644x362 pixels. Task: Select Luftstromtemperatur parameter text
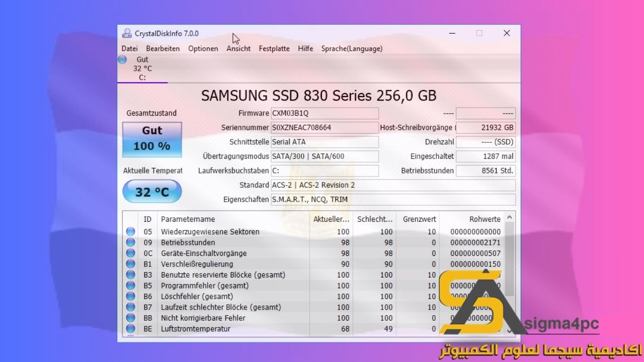(196, 329)
